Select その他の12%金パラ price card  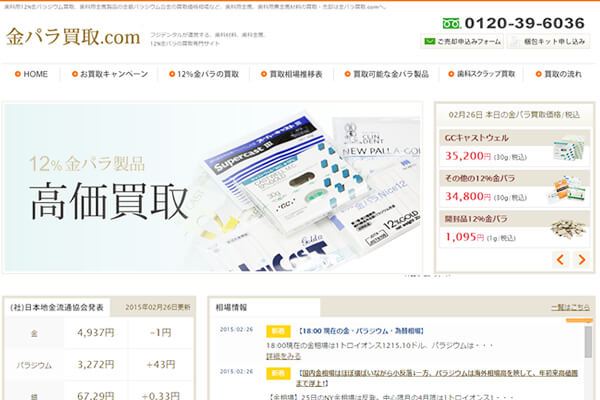[x=514, y=189]
